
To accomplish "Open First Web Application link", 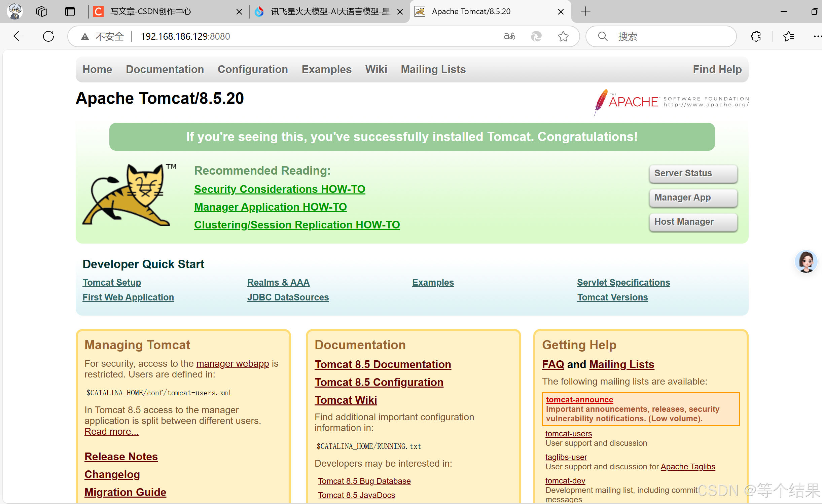I will (x=128, y=297).
